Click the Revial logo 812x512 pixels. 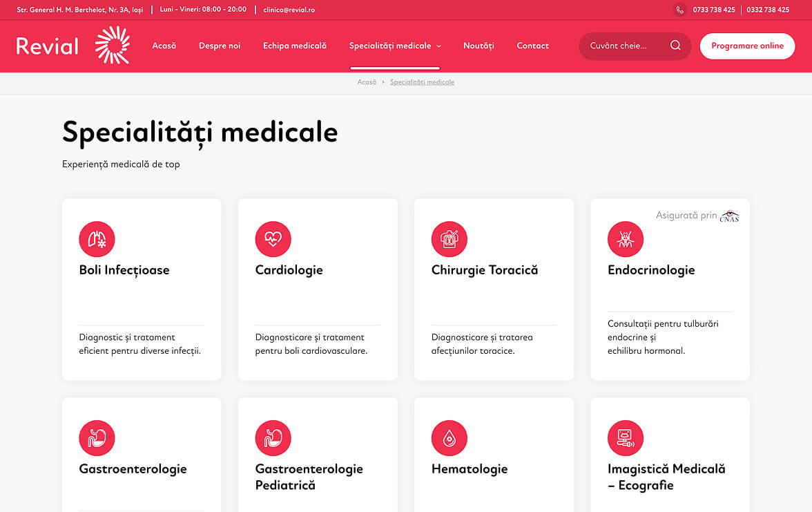(x=72, y=46)
